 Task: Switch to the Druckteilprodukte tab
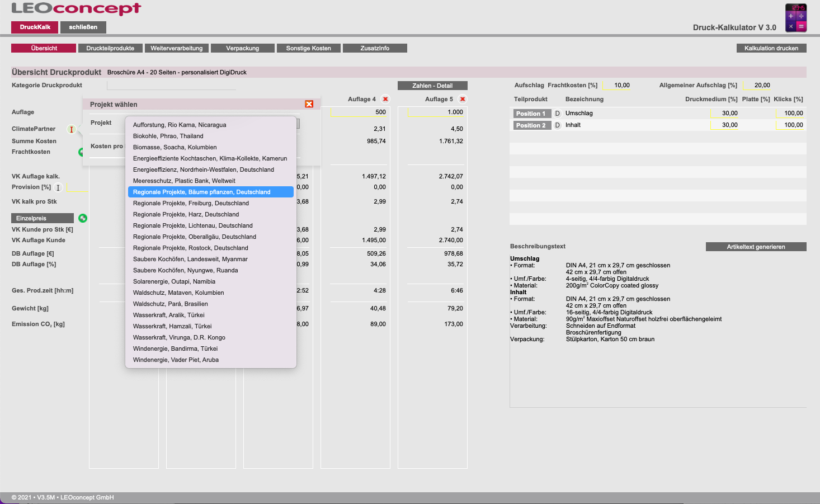[x=110, y=48]
